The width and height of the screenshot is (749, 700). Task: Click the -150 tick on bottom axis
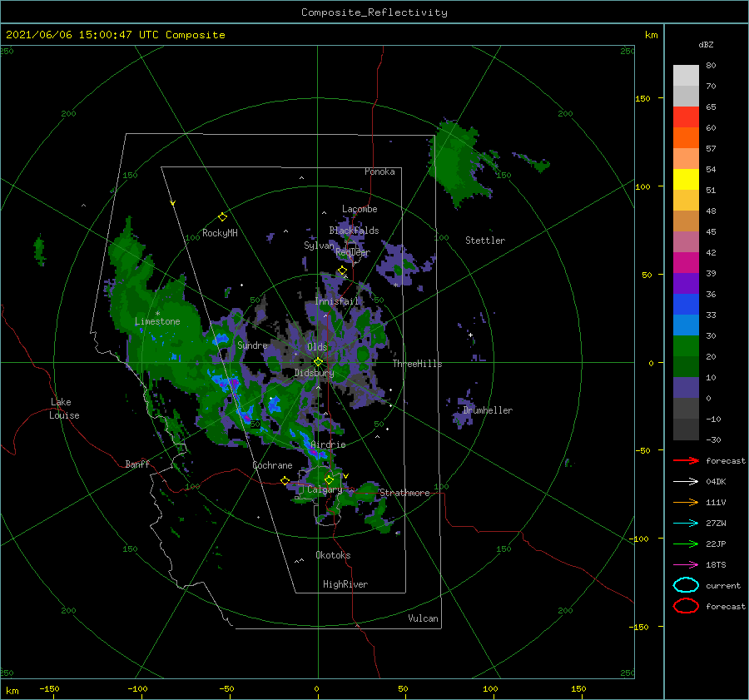point(49,688)
